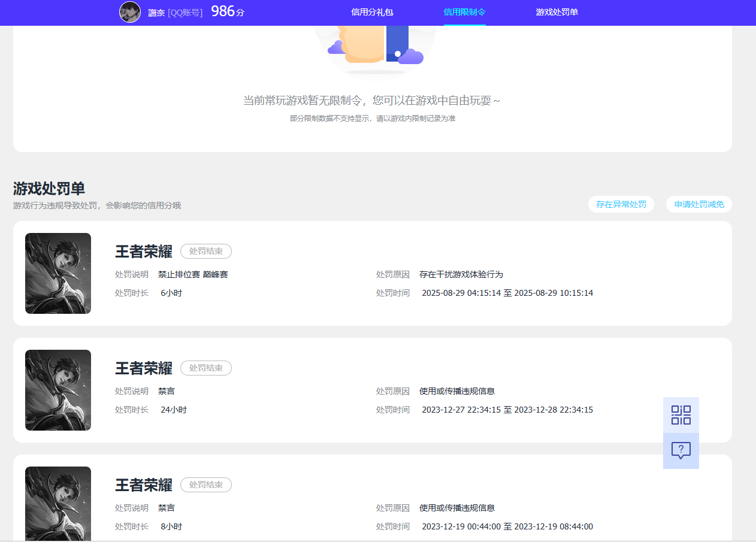
Task: Click time range starting 2023-12-27 22:34:15
Action: point(507,410)
